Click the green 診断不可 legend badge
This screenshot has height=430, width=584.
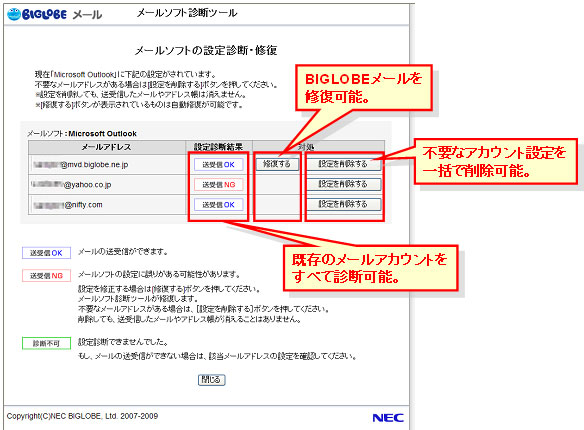click(x=46, y=343)
